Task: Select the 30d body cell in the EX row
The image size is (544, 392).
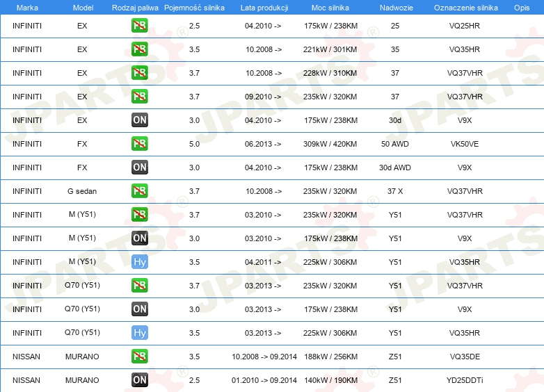Action: pos(395,120)
